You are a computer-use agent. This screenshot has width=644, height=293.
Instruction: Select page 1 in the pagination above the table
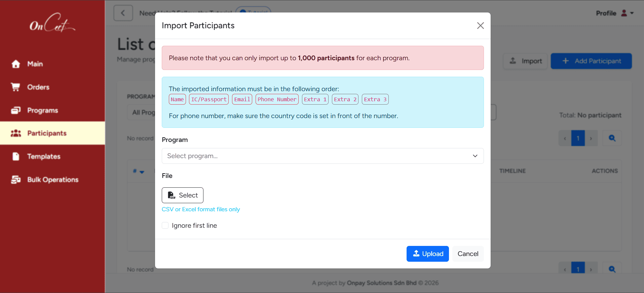[x=578, y=138]
